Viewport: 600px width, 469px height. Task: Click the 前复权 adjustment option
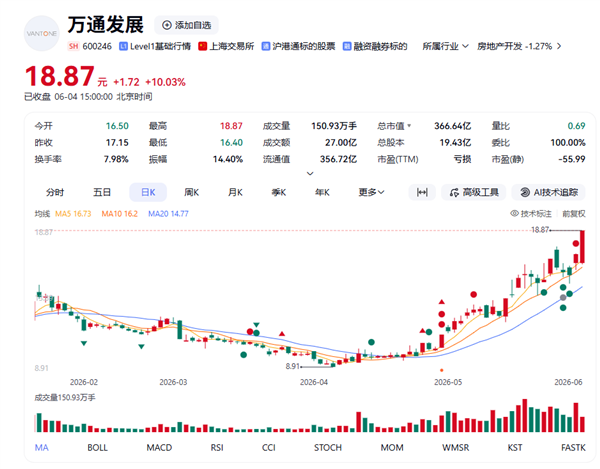tap(574, 213)
